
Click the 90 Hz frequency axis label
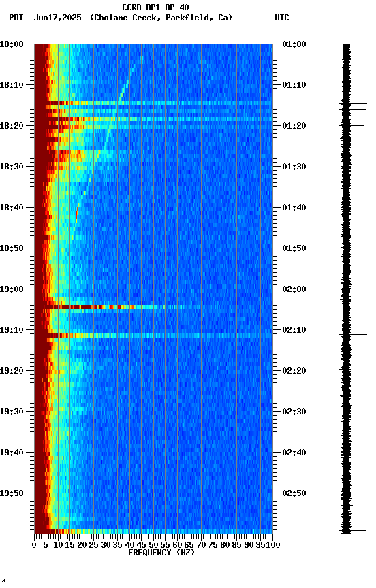[249, 545]
